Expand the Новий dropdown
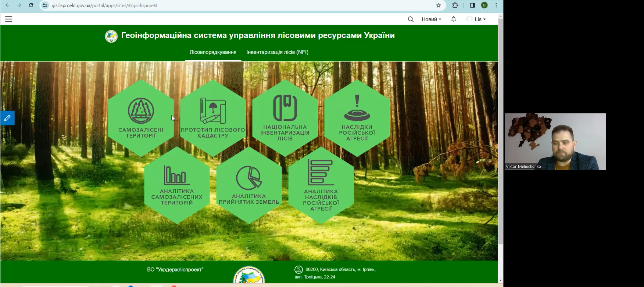This screenshot has width=644, height=287. pos(432,19)
